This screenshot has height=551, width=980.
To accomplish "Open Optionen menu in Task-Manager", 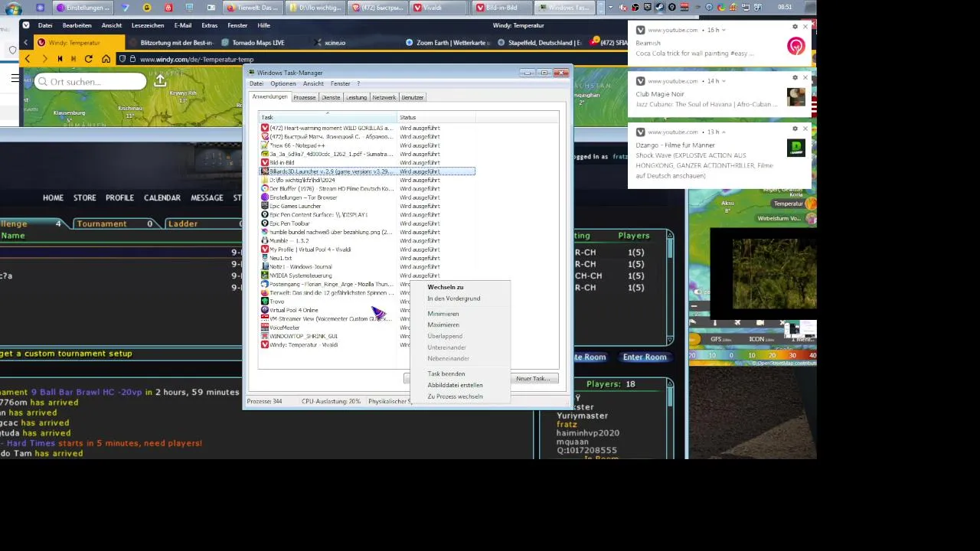I will pyautogui.click(x=283, y=83).
